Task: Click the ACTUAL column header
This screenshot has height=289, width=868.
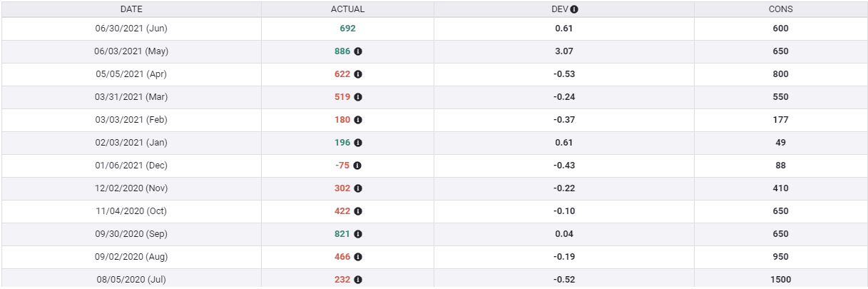Action: pyautogui.click(x=347, y=9)
